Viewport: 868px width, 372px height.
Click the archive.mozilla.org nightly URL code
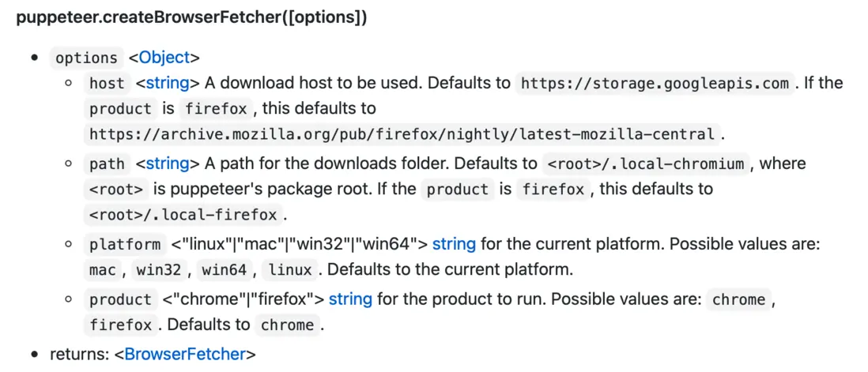point(403,134)
